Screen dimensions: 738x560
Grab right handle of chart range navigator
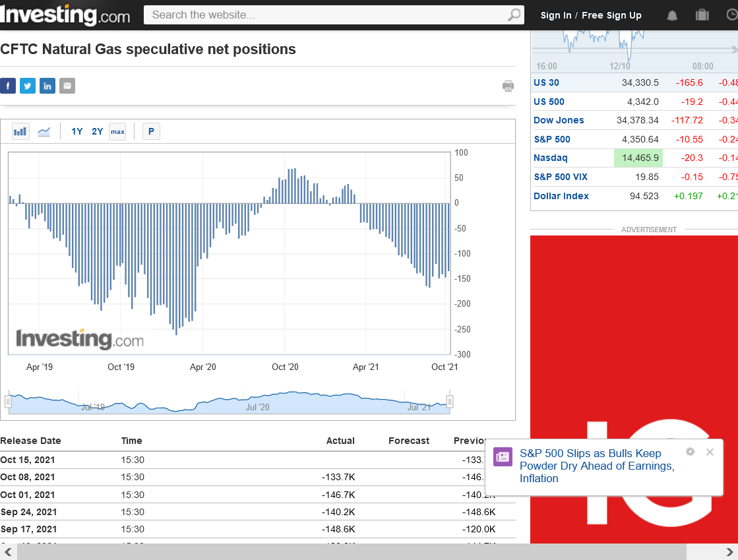click(x=450, y=402)
